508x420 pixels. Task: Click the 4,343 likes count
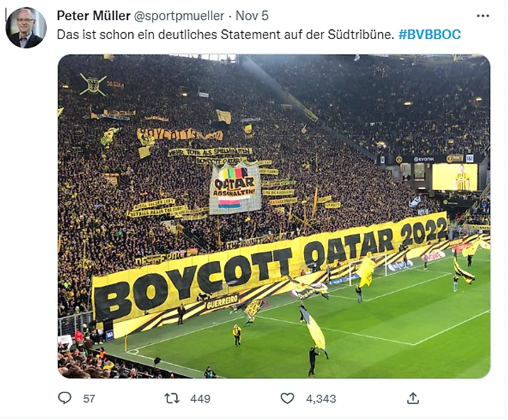point(321,398)
